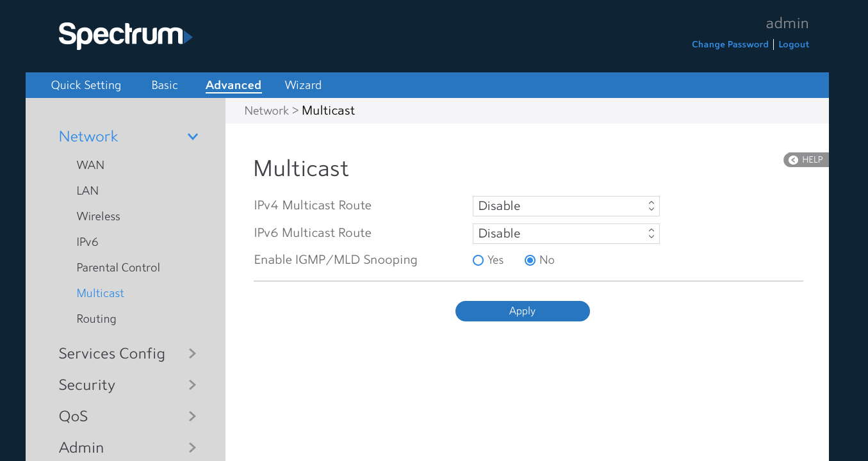This screenshot has width=868, height=461.
Task: Open the Wizard tab
Action: click(303, 85)
